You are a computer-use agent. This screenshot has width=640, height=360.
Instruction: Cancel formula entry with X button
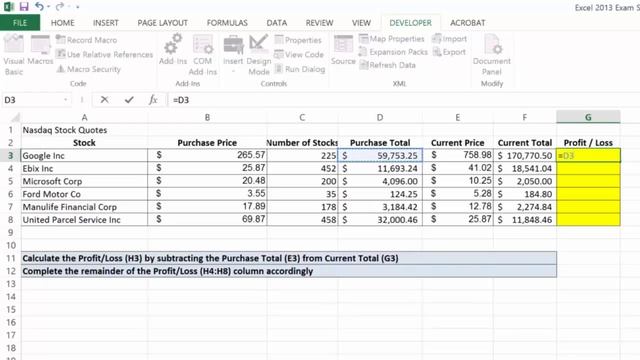104,100
